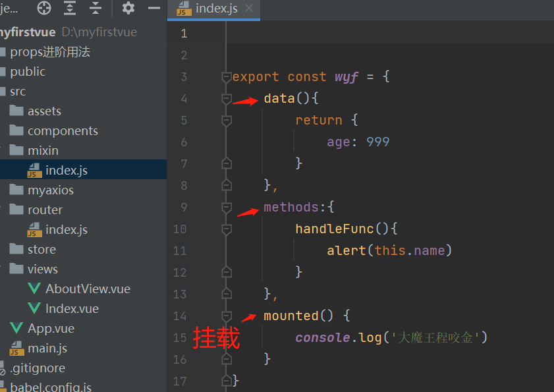Click the Vue icon of Index.vue
The image size is (554, 392).
click(34, 308)
